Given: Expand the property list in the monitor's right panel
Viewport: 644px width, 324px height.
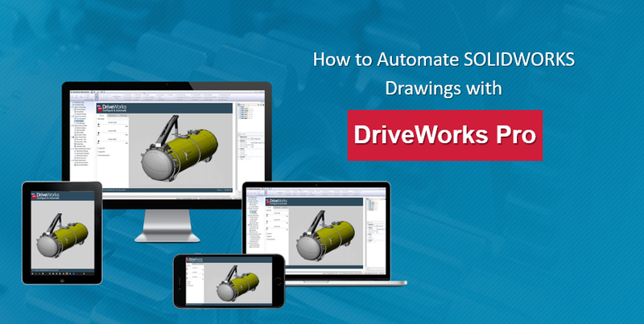Looking at the screenshot, I should [239, 137].
